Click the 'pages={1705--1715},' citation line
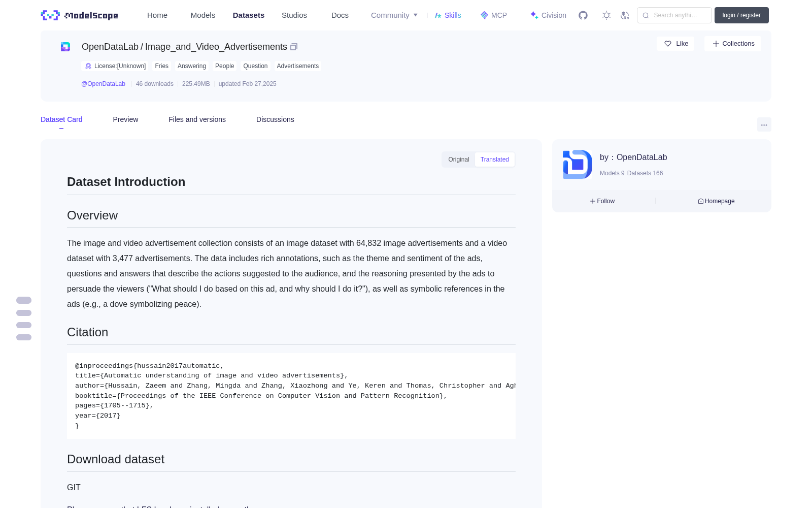812x508 pixels. coord(114,405)
